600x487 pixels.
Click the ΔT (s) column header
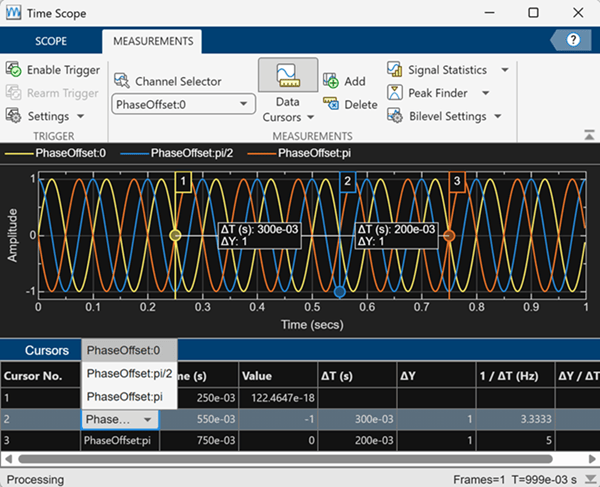[x=357, y=376]
